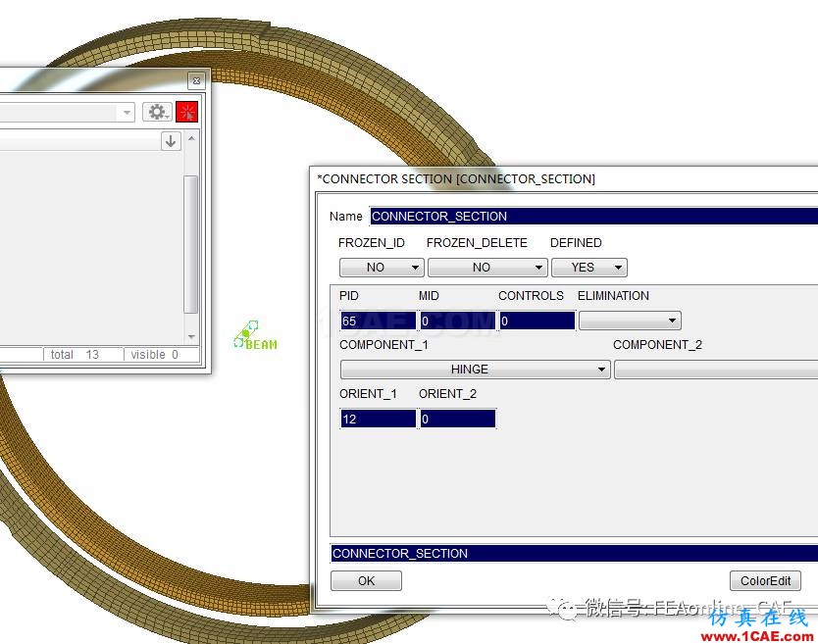Viewport: 818px width, 644px height.
Task: Click the 'total 13' status text
Action: pos(75,355)
